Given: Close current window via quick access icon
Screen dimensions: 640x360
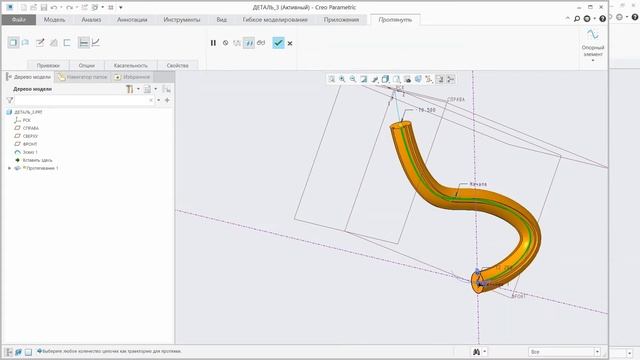Looking at the screenshot, I should [111, 7].
